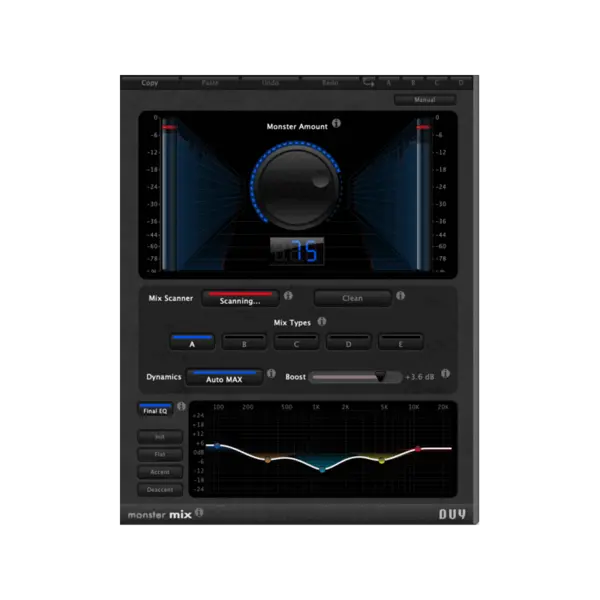
Task: Open the Manual button
Action: click(x=425, y=99)
